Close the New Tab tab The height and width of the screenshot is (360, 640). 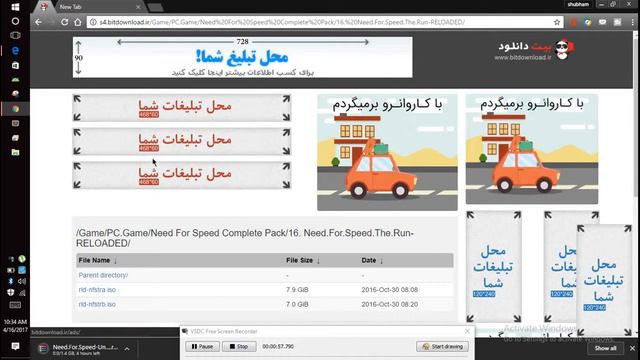[138, 7]
